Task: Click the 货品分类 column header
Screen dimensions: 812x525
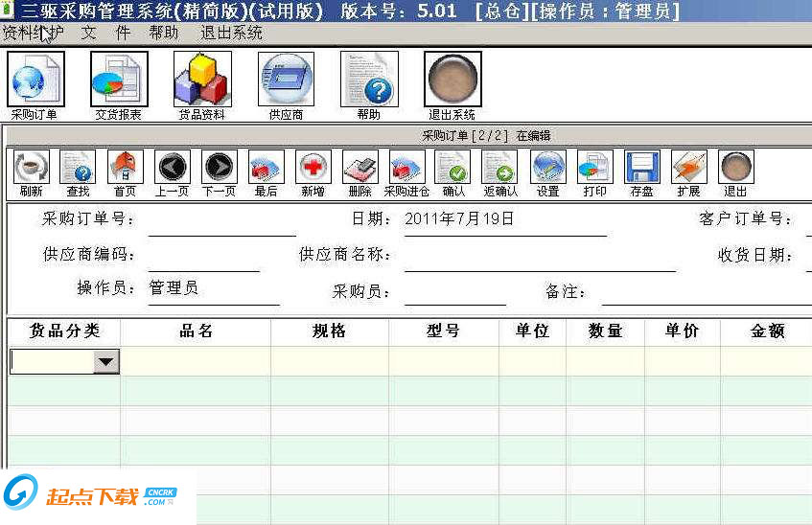Action: tap(64, 331)
